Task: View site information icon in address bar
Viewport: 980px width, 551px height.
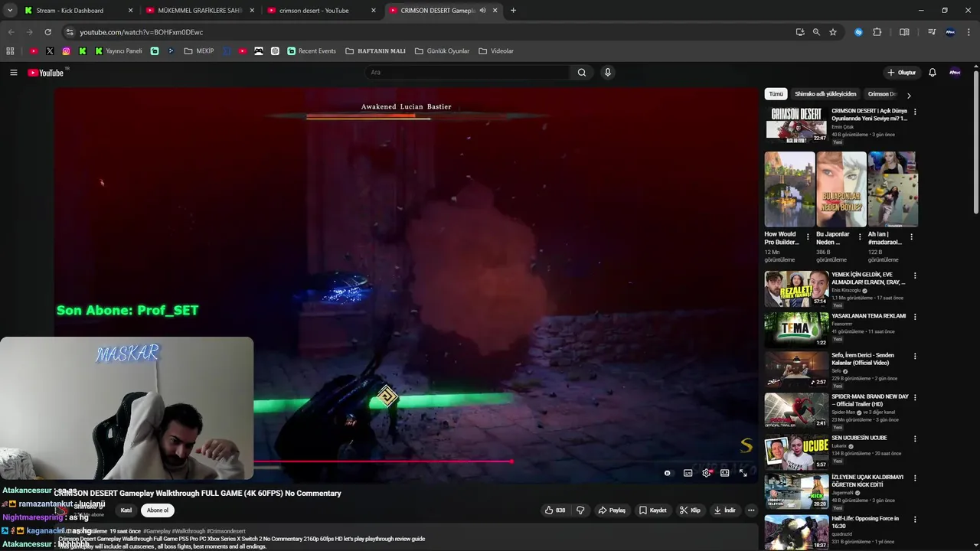Action: coord(70,32)
